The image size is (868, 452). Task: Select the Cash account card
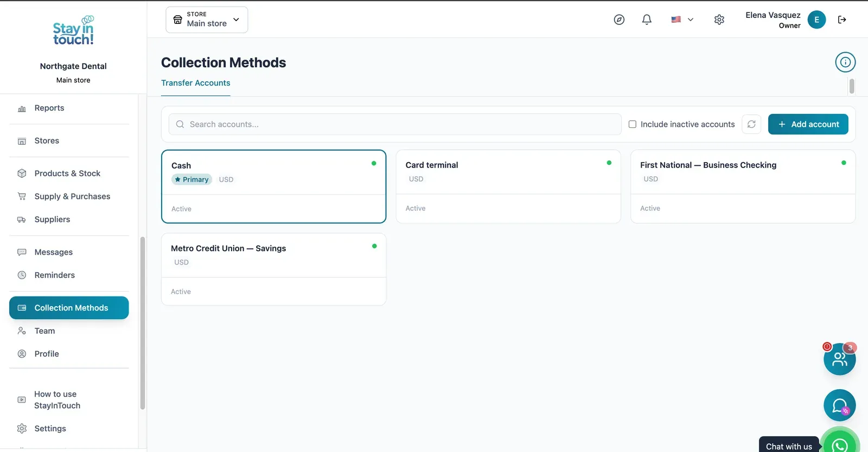click(273, 186)
